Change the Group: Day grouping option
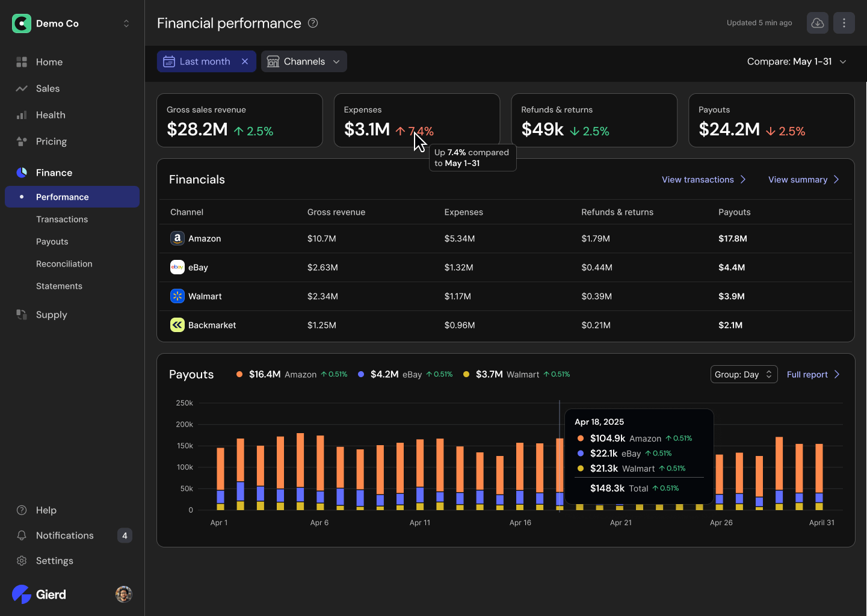The width and height of the screenshot is (867, 616). pos(744,374)
